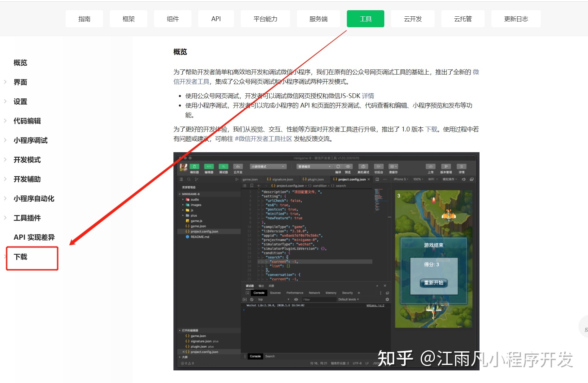
Task: Switch to the 框架 tab
Action: click(x=129, y=19)
